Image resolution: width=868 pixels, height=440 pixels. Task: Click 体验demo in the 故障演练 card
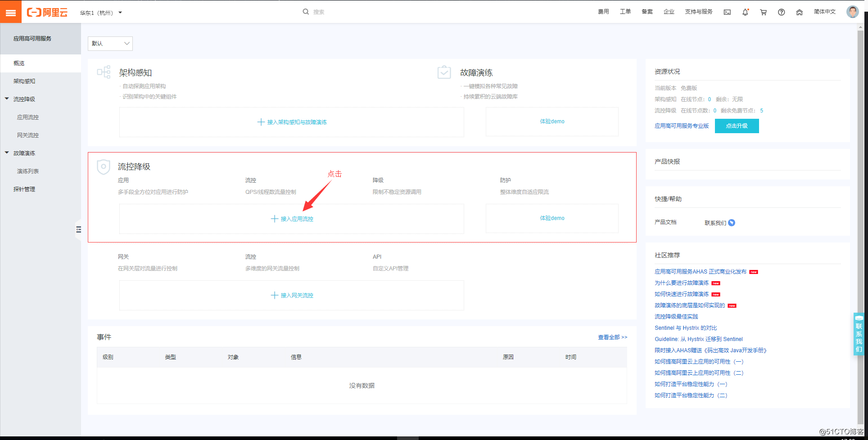pos(552,121)
